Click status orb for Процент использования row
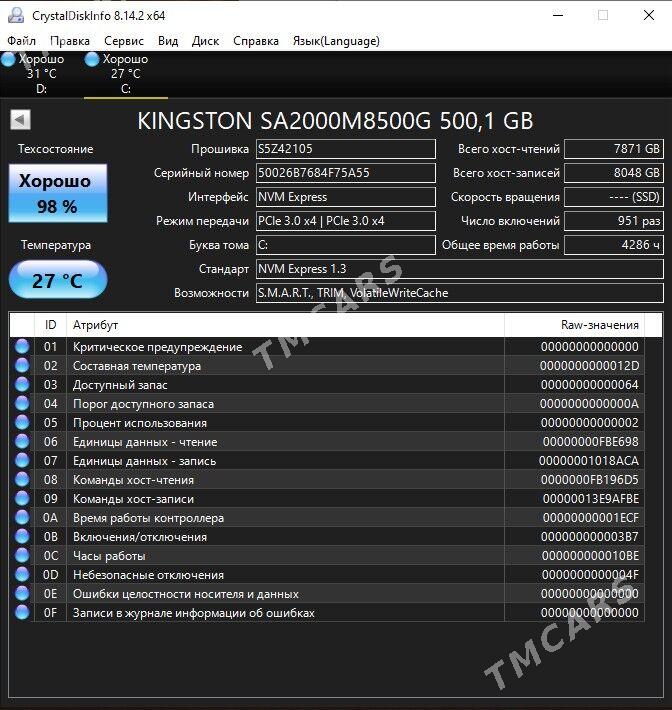The width and height of the screenshot is (672, 710). point(22,422)
